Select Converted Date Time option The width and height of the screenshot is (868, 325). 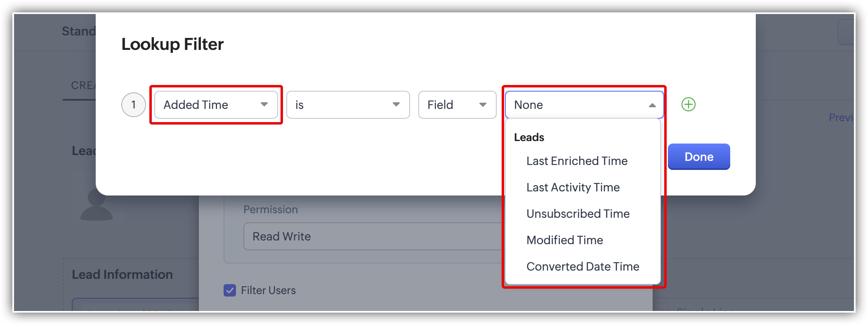583,266
